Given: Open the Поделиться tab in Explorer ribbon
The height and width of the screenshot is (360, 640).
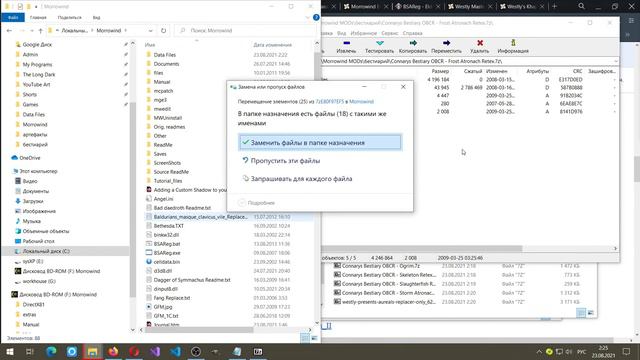Looking at the screenshot, I should [69, 18].
